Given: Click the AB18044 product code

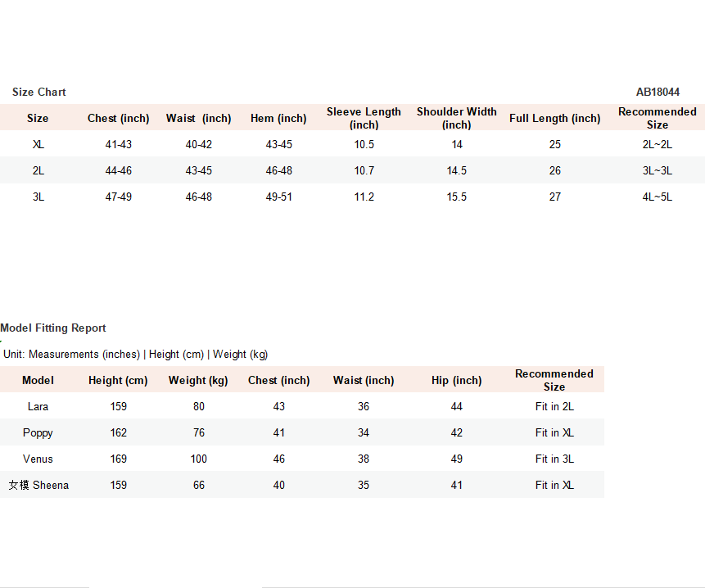Looking at the screenshot, I should coord(658,92).
